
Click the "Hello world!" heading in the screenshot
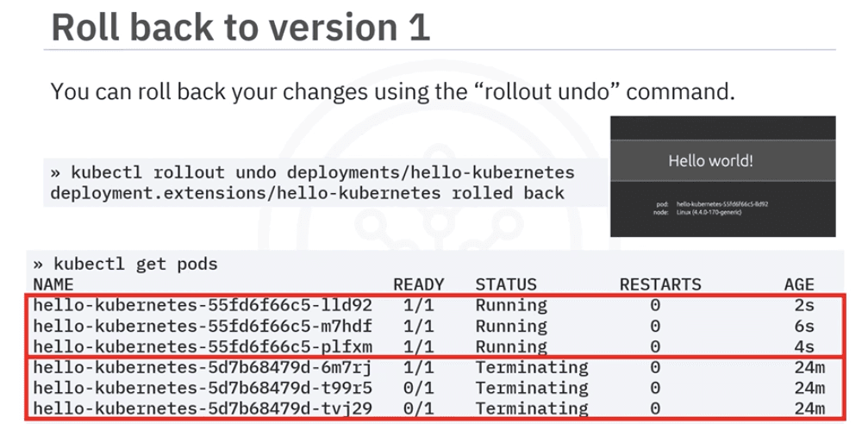coord(722,161)
